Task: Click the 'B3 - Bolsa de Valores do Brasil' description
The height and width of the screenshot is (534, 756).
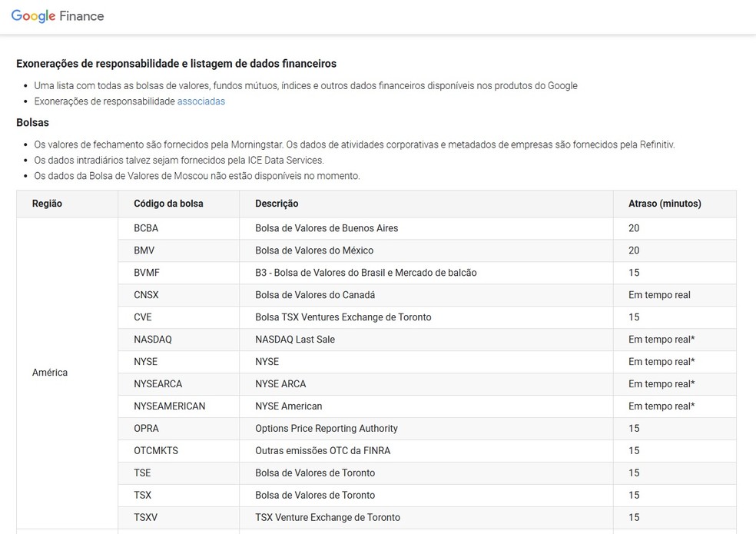Action: point(366,273)
